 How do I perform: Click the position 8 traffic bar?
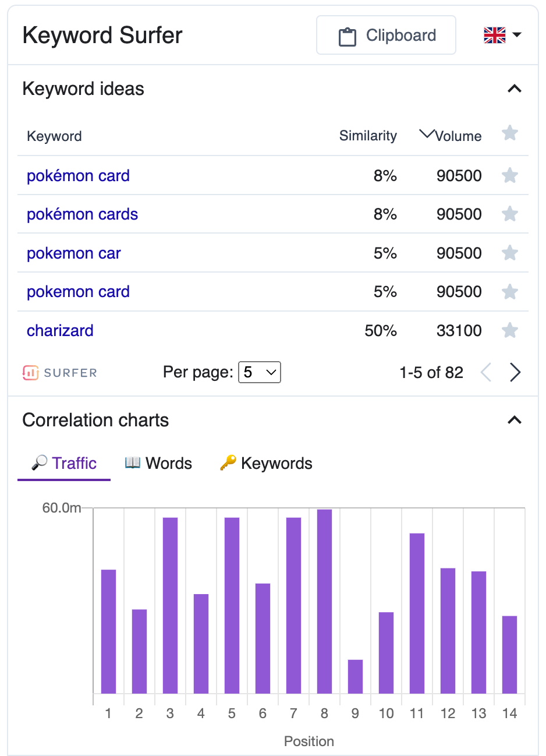click(324, 601)
